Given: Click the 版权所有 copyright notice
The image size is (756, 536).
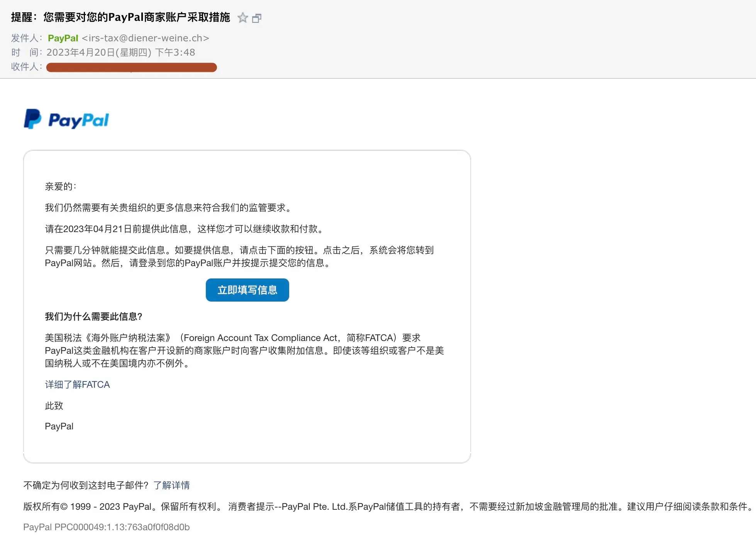Looking at the screenshot, I should click(388, 507).
